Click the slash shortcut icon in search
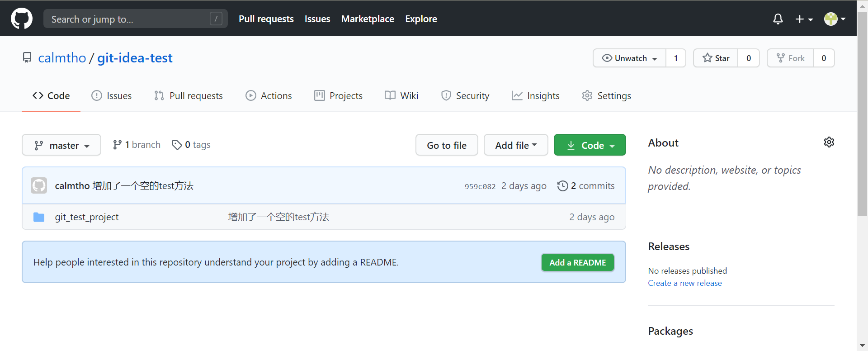Screen dimensions: 868x351 216,19
